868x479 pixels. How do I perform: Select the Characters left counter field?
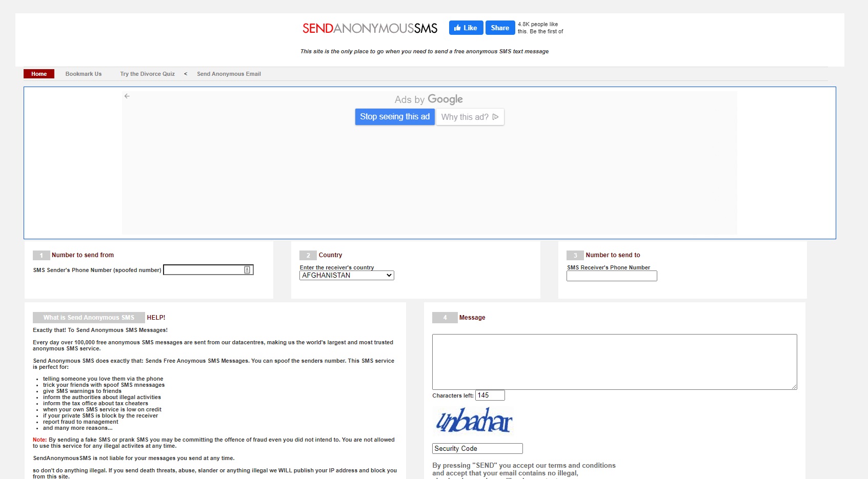click(490, 395)
